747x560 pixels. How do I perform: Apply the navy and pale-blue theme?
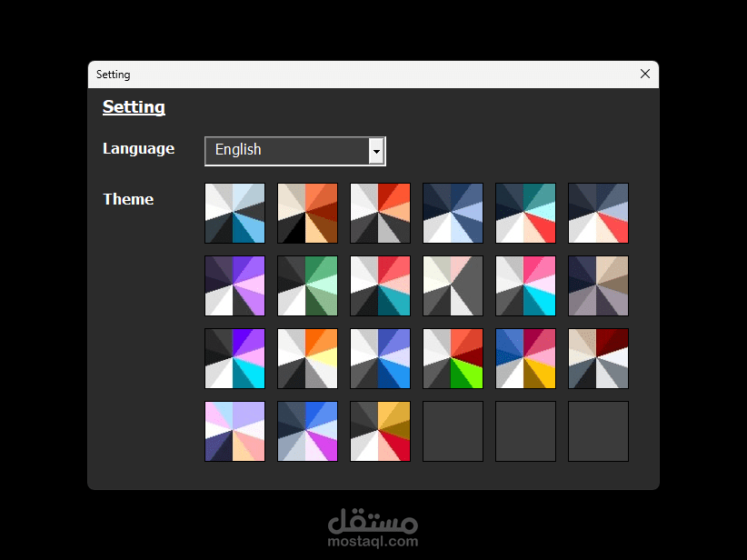pos(453,213)
